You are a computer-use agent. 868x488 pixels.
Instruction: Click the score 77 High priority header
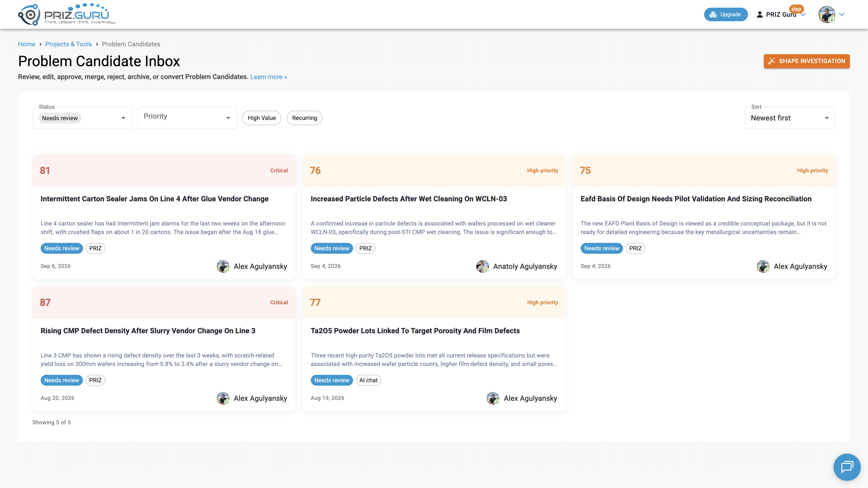click(x=434, y=302)
